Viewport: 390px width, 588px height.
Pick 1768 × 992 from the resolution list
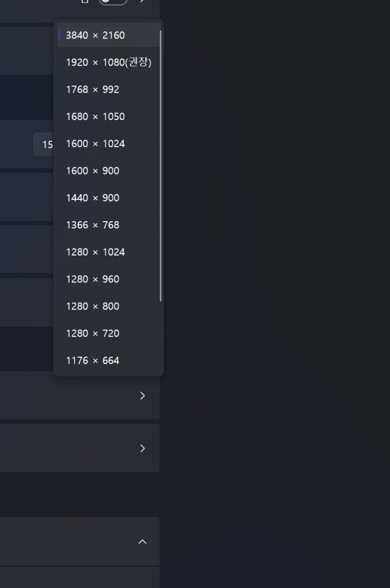click(x=92, y=90)
